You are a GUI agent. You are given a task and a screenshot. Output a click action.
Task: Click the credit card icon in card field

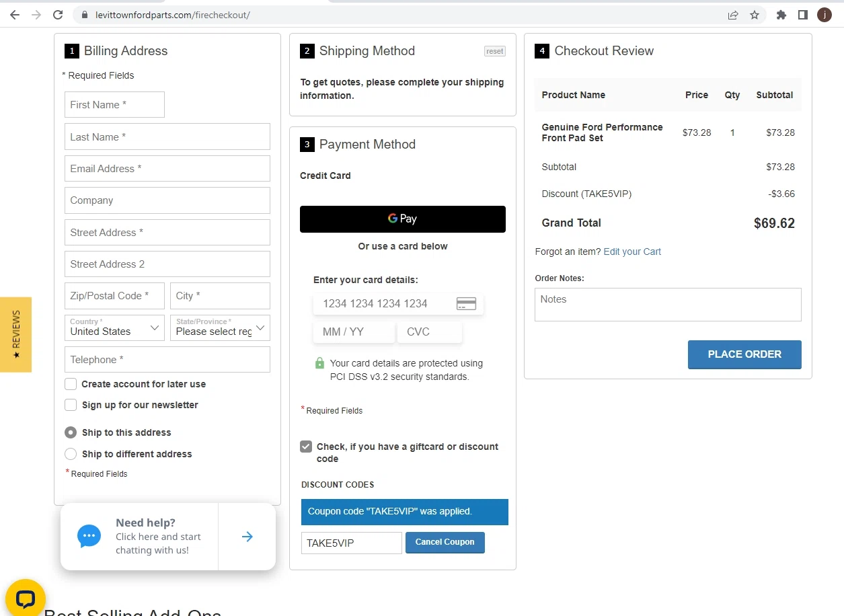[x=466, y=304]
